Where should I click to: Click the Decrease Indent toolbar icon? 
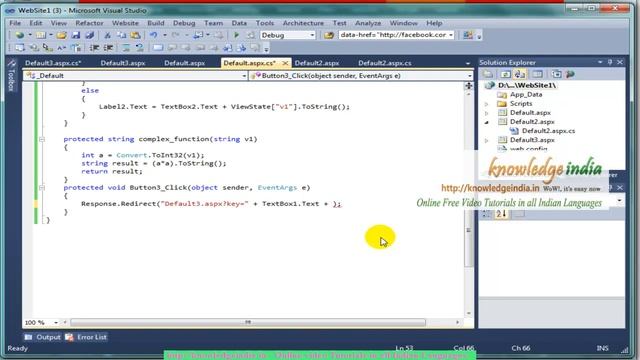(94, 48)
